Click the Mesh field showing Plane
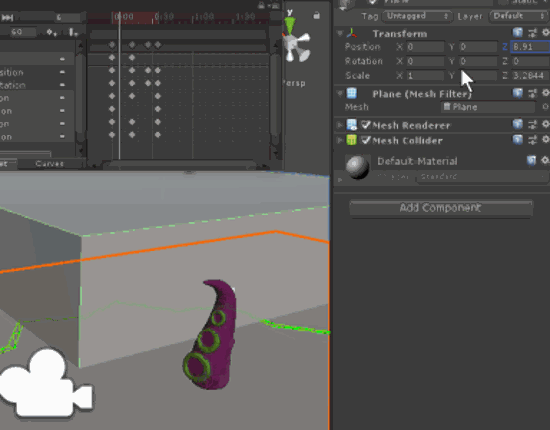550x430 pixels. point(488,107)
